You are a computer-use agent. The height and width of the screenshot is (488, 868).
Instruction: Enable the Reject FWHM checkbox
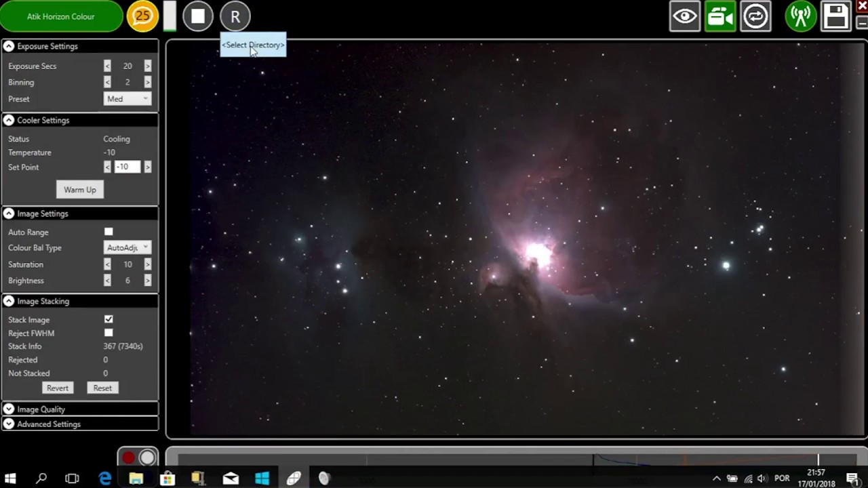(x=108, y=333)
